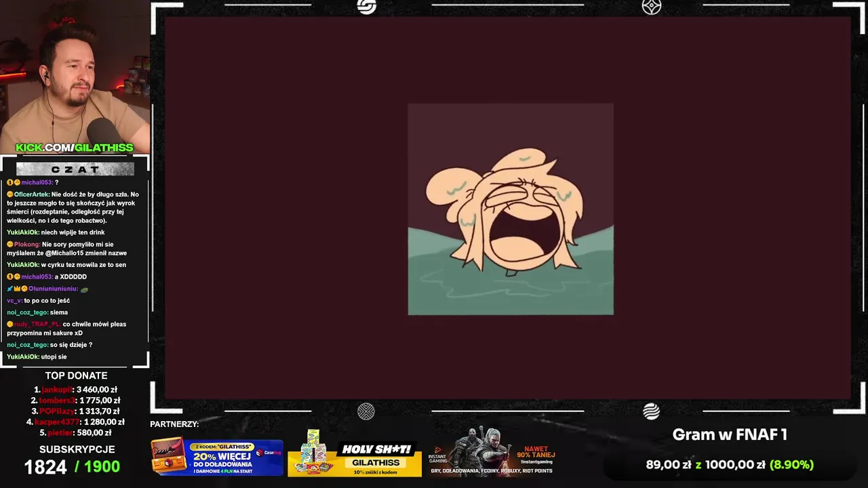Select the kacper4377 donor row

[75, 422]
